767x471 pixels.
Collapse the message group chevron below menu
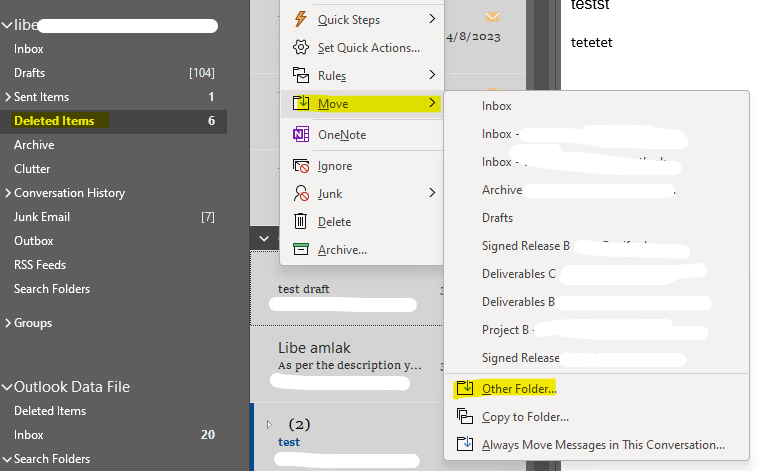(x=264, y=239)
